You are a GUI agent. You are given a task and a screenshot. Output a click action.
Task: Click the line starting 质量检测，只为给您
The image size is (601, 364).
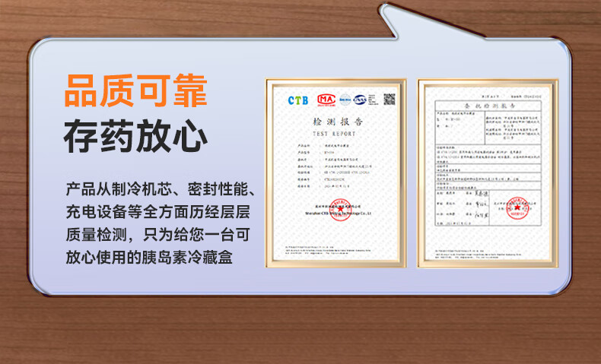tap(158, 235)
